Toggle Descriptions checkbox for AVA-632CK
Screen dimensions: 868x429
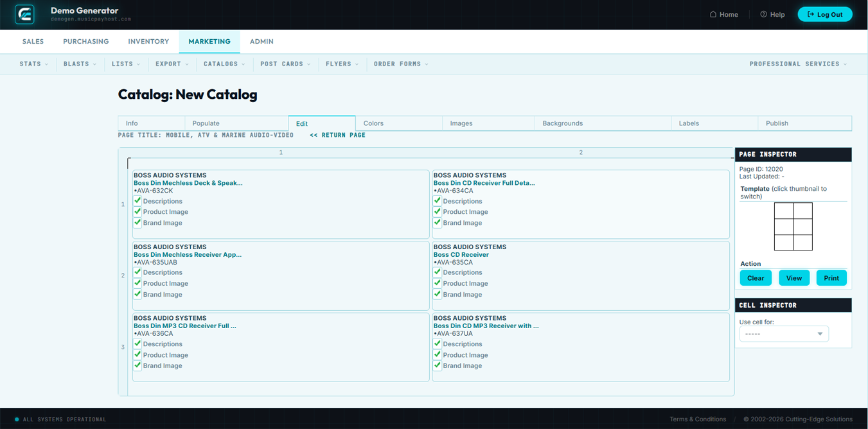[x=137, y=200]
